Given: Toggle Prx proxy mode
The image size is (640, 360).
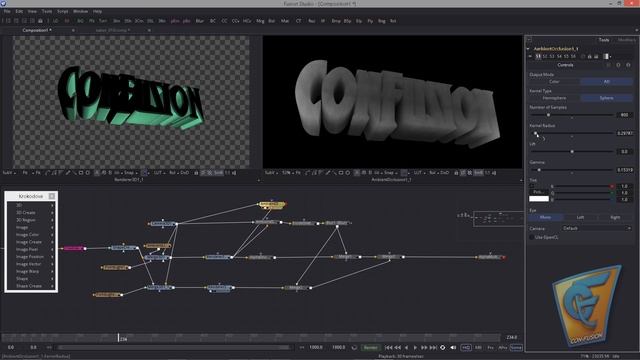Looking at the screenshot, I should click(x=490, y=347).
